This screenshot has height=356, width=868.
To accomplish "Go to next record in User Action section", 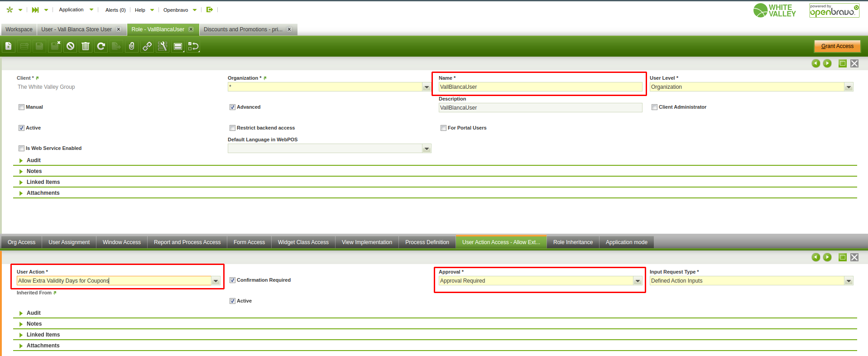I will click(x=827, y=257).
